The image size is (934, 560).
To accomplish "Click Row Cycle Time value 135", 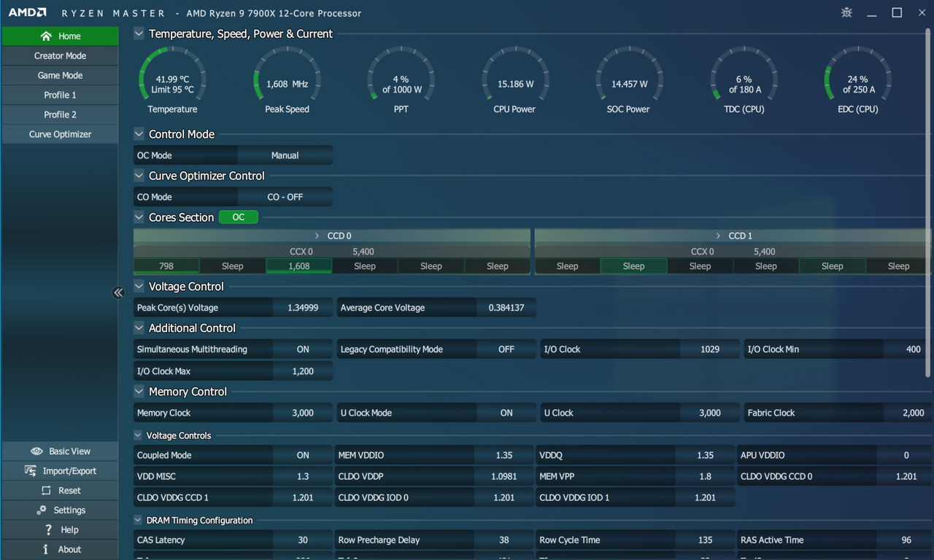I will tap(706, 540).
